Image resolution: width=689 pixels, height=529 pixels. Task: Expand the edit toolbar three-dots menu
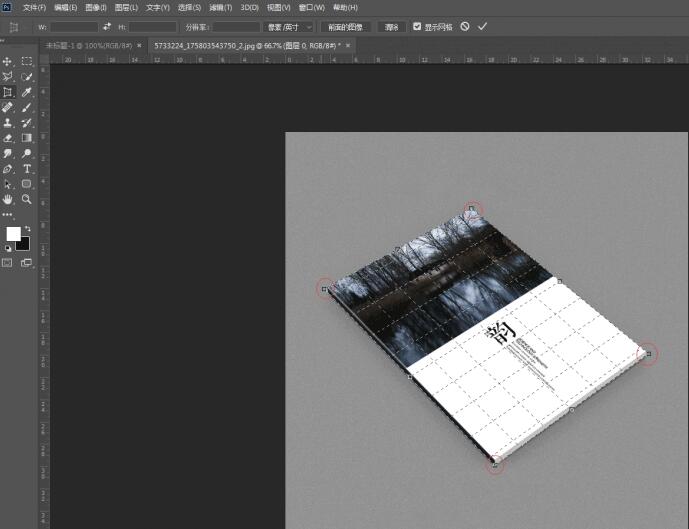(8, 215)
